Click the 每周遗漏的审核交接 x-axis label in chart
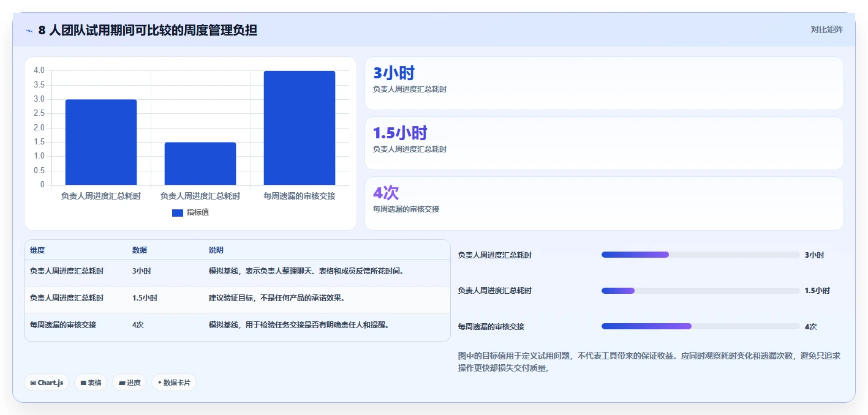The height and width of the screenshot is (415, 868). 300,196
